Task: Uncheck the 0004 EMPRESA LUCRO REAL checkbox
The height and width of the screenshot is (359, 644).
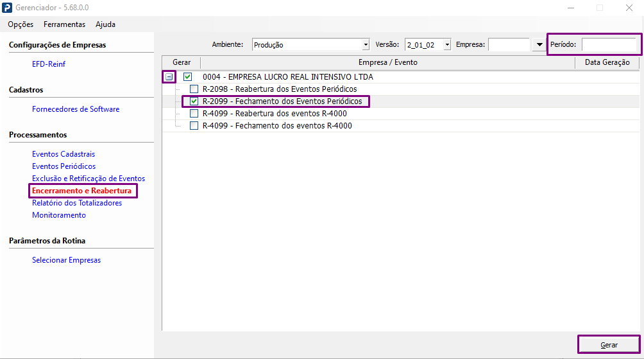Action: 188,77
